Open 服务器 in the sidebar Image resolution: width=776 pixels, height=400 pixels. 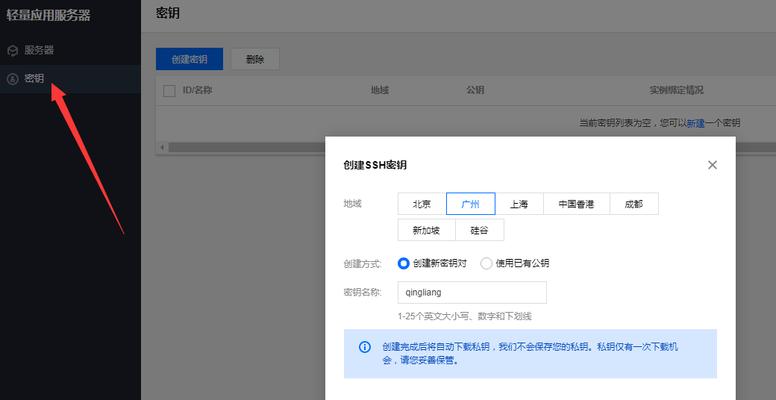(x=70, y=50)
